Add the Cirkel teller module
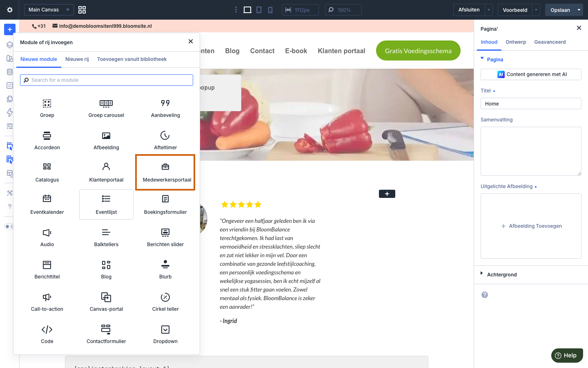This screenshot has height=368, width=588. click(165, 302)
